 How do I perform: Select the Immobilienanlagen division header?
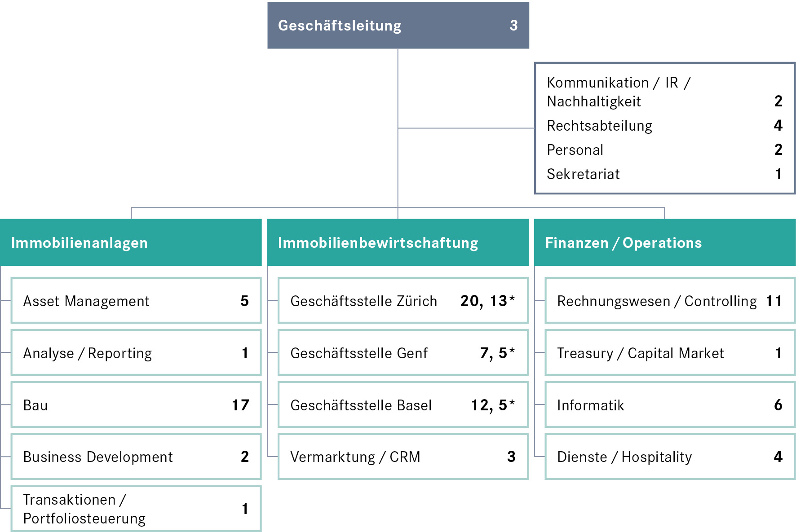coord(131,242)
